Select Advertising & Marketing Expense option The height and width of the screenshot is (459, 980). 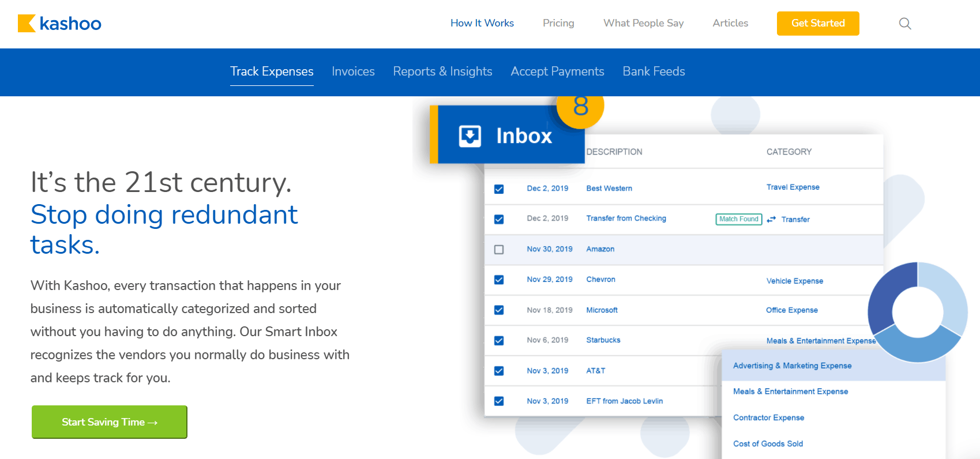(x=792, y=366)
